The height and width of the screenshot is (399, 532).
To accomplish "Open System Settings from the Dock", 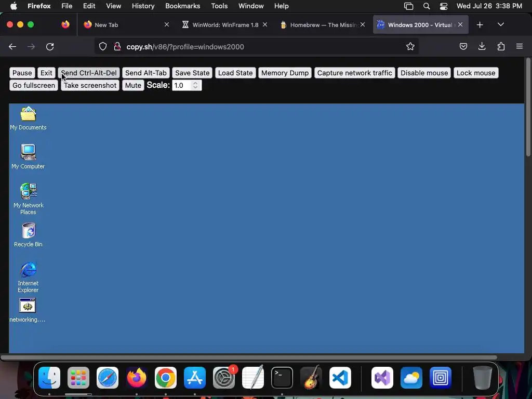I will click(x=224, y=378).
